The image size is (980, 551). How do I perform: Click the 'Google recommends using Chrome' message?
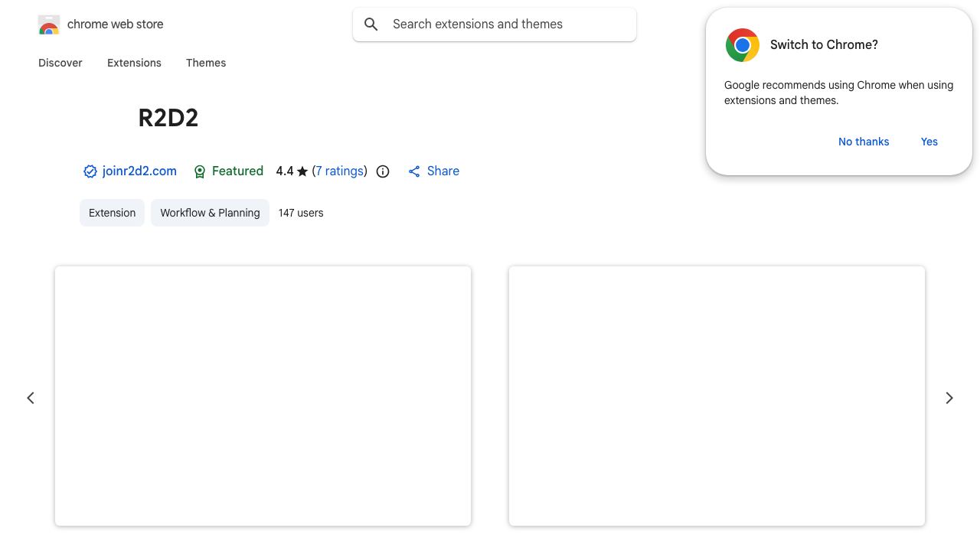[839, 93]
